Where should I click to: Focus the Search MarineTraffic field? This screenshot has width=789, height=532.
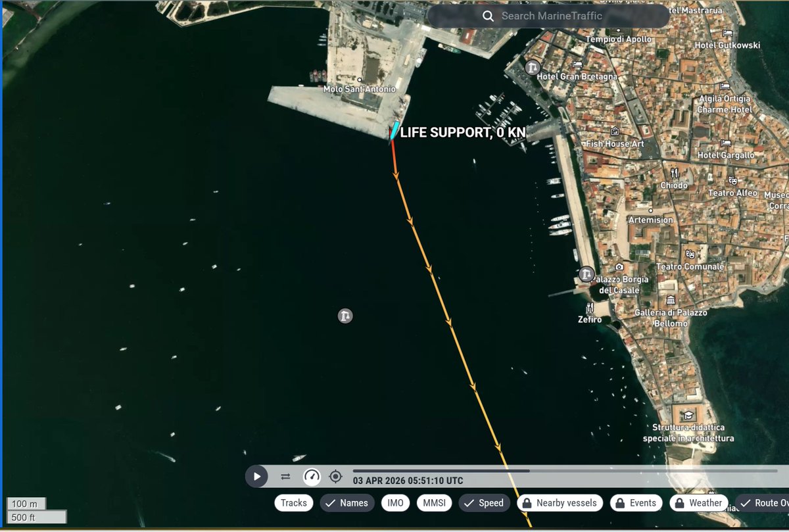pyautogui.click(x=548, y=16)
